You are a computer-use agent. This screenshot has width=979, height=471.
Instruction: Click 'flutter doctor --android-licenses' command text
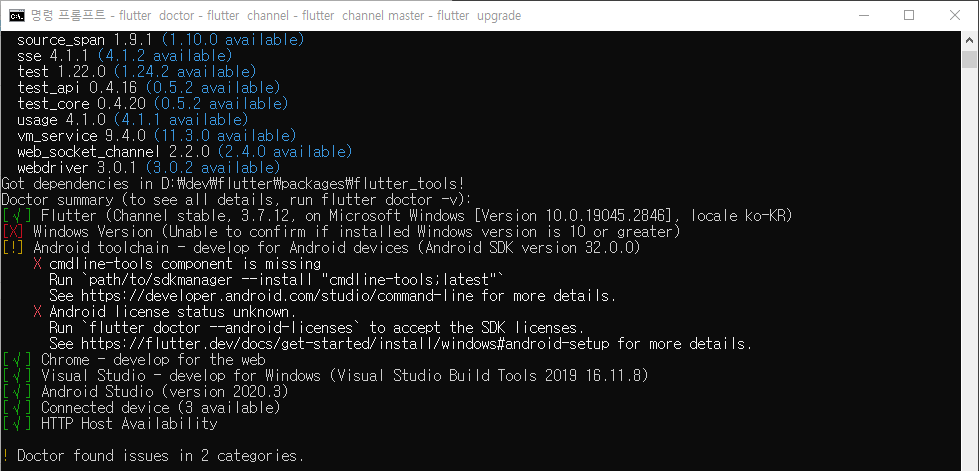[220, 327]
